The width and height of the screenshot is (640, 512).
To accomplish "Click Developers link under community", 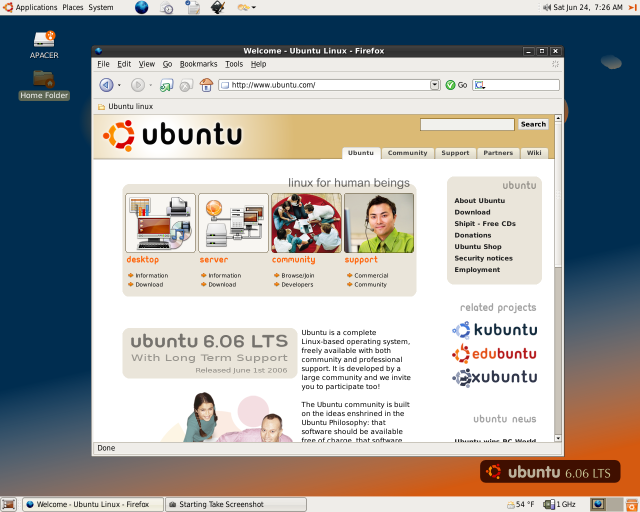I will point(297,285).
